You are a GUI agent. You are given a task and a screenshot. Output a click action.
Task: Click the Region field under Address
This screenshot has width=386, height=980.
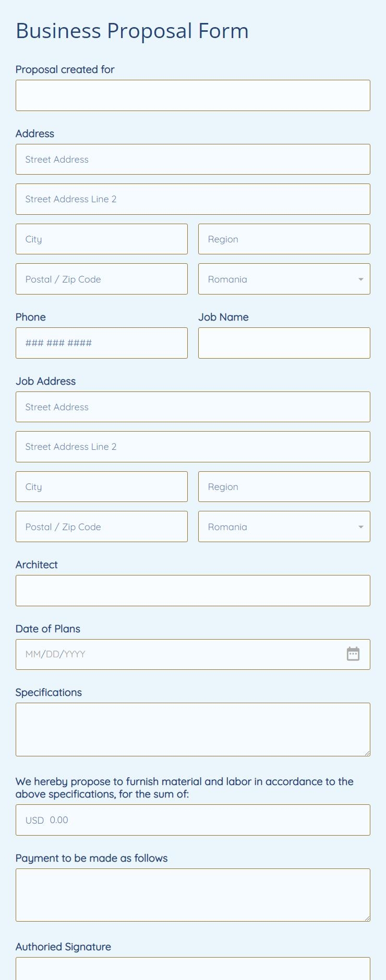point(284,239)
